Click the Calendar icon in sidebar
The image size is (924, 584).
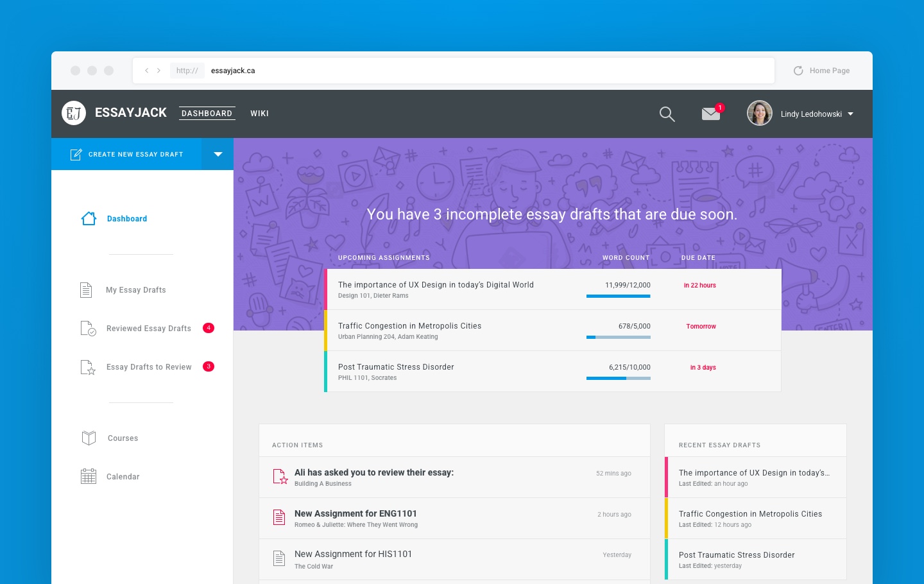[x=89, y=476]
